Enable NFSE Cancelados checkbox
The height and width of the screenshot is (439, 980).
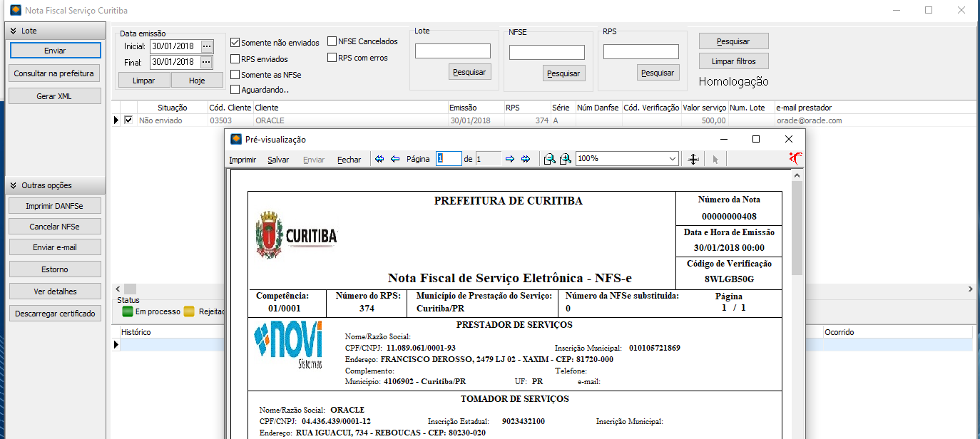tap(332, 41)
